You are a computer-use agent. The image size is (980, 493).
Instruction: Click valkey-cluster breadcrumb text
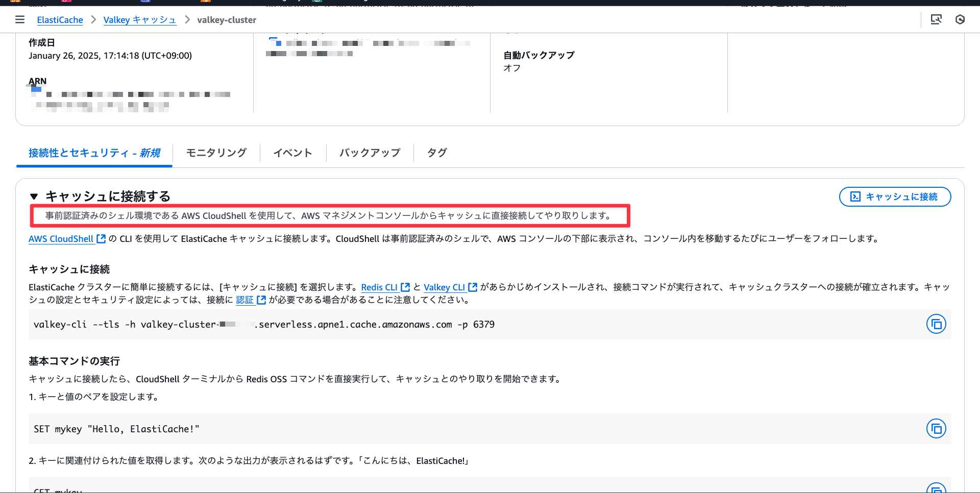(x=227, y=20)
